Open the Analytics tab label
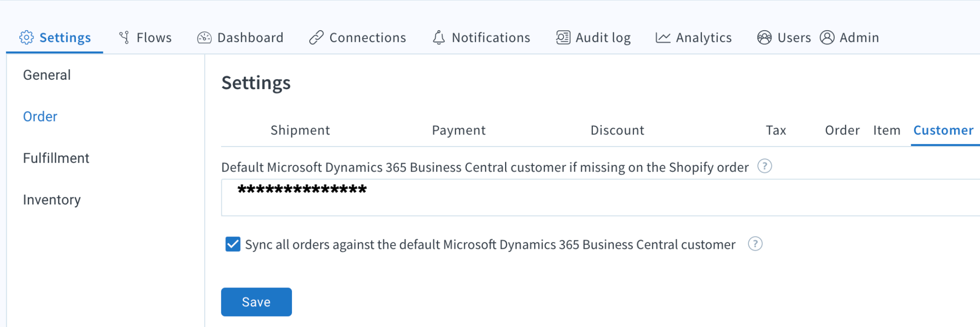This screenshot has width=980, height=327. tap(704, 38)
